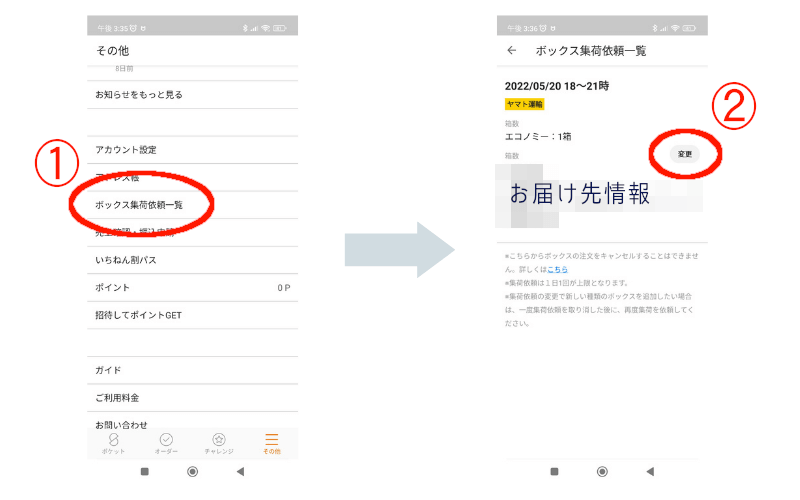Select いちねん割パス menu item

tap(126, 260)
